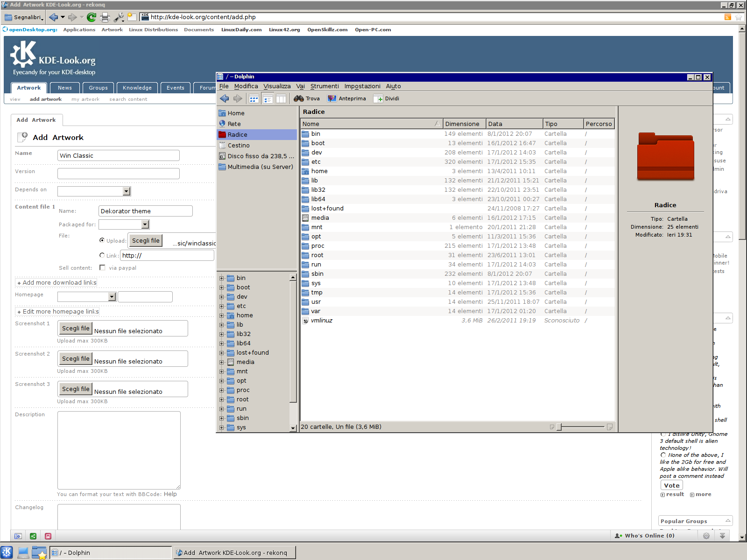
Task: Sort Dolphin list by Dimensione column header
Action: (464, 124)
